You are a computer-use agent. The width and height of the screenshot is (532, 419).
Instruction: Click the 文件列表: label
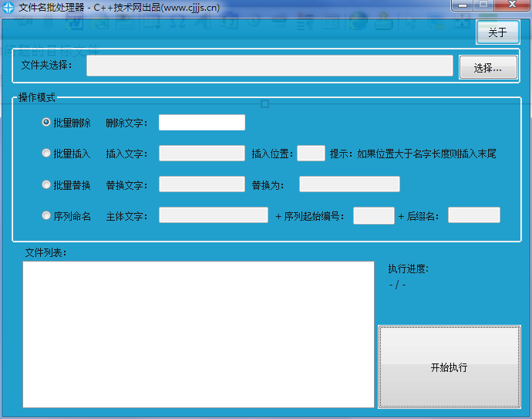click(45, 252)
